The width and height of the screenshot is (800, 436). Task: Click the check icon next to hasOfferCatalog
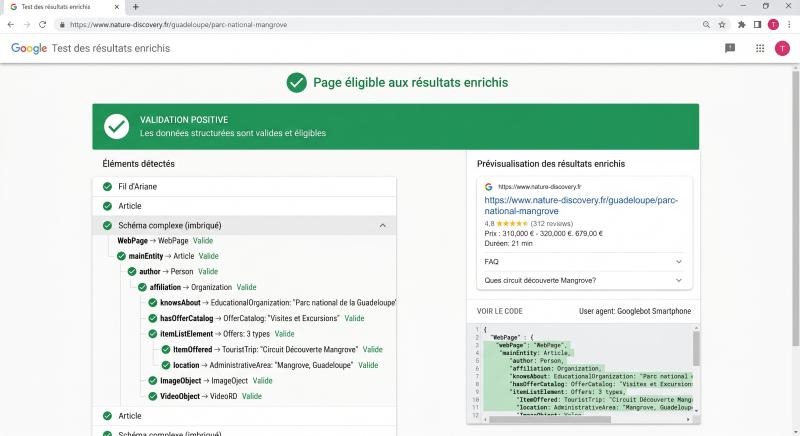point(152,318)
